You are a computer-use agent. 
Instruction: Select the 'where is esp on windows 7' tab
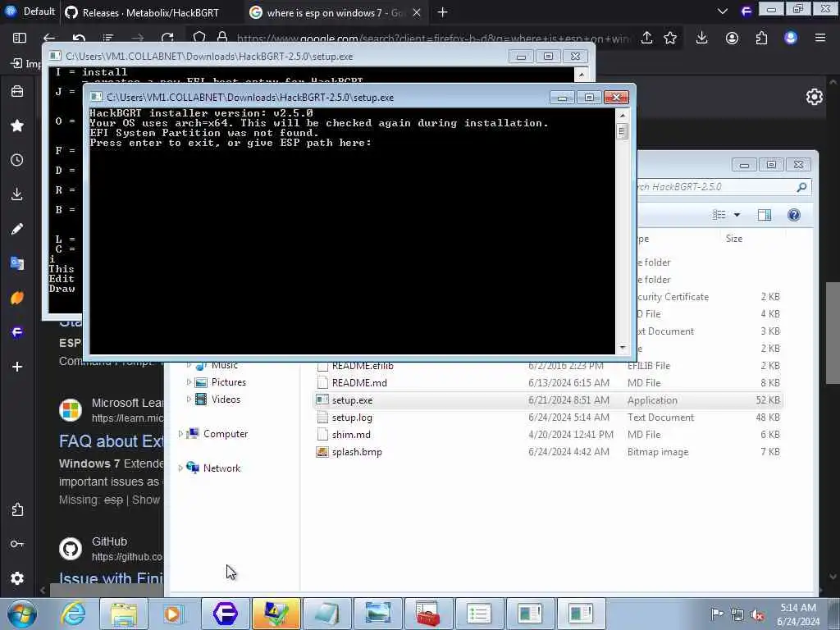335,12
